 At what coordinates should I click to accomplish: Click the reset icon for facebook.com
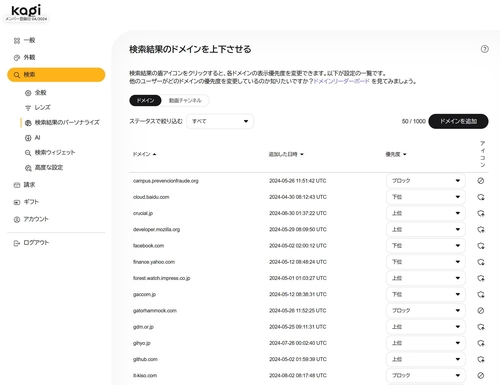[x=480, y=246]
